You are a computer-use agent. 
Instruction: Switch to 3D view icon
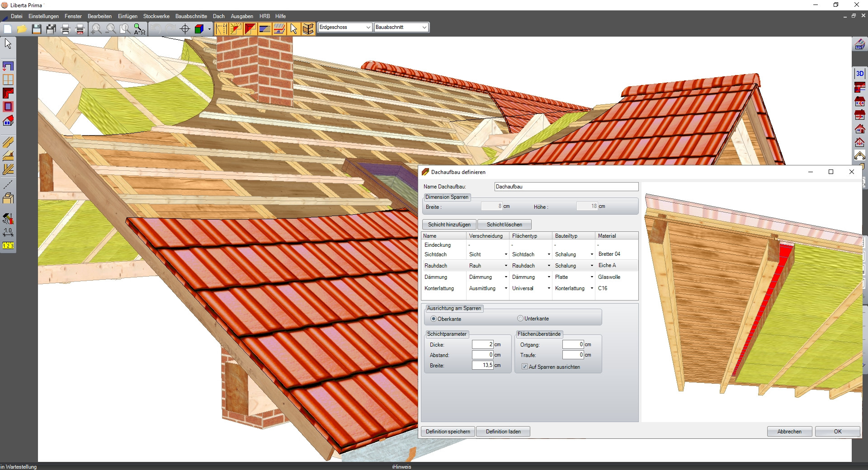(859, 73)
